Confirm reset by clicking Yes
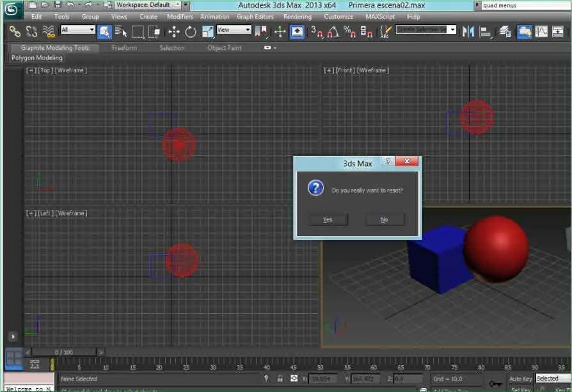The image size is (572, 392). [x=328, y=219]
